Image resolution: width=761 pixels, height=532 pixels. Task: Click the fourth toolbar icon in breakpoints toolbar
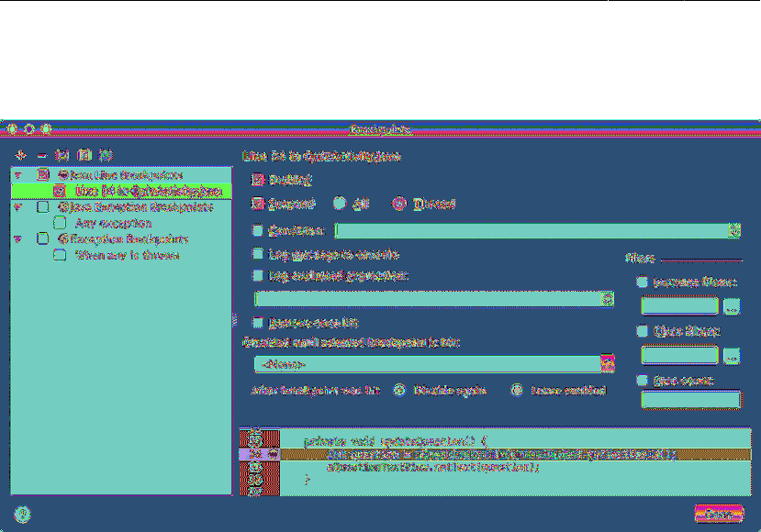click(84, 155)
